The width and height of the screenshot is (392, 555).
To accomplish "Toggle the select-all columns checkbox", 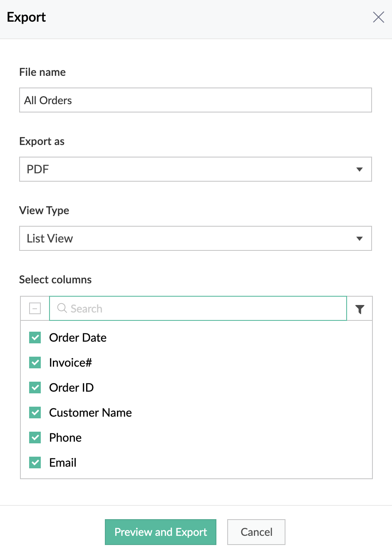I will pos(35,308).
